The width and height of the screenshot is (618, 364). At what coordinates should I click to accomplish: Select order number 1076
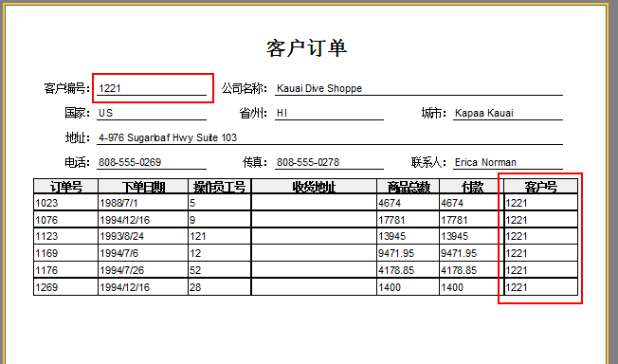[46, 220]
